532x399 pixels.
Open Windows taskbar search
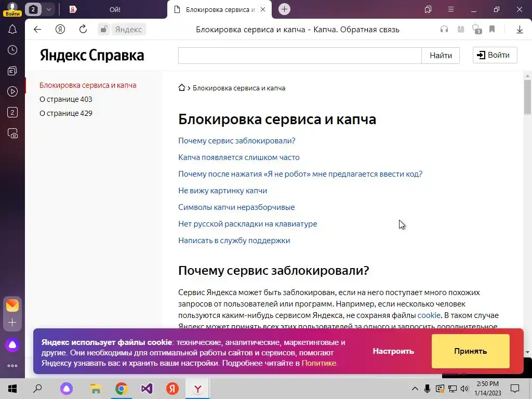[x=37, y=389]
